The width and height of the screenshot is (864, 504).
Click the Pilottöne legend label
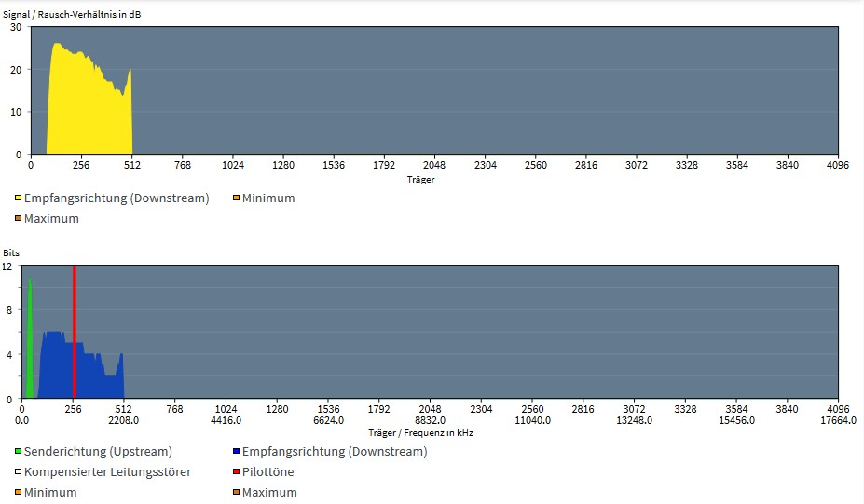coord(267,472)
